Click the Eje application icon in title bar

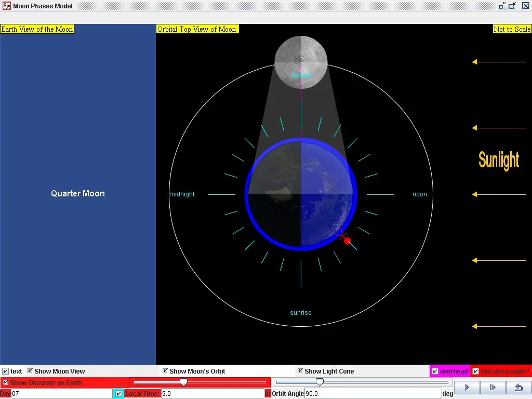click(x=6, y=6)
